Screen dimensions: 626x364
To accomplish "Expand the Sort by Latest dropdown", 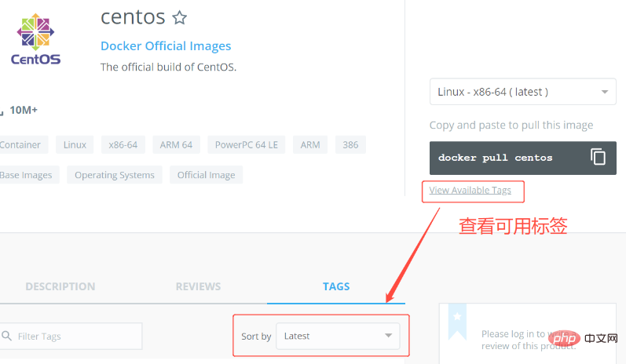I will (338, 336).
